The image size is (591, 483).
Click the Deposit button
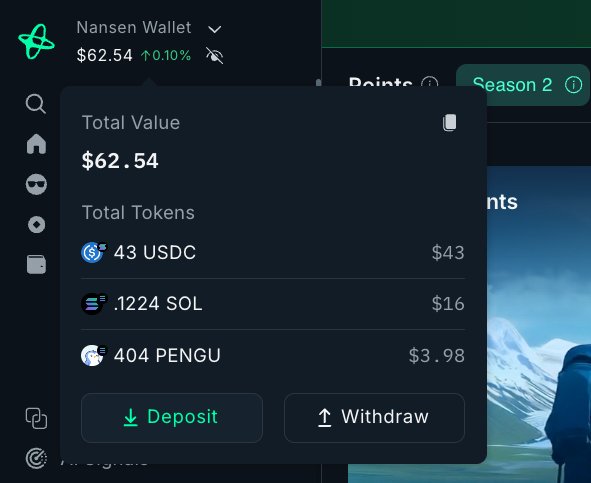tap(172, 418)
